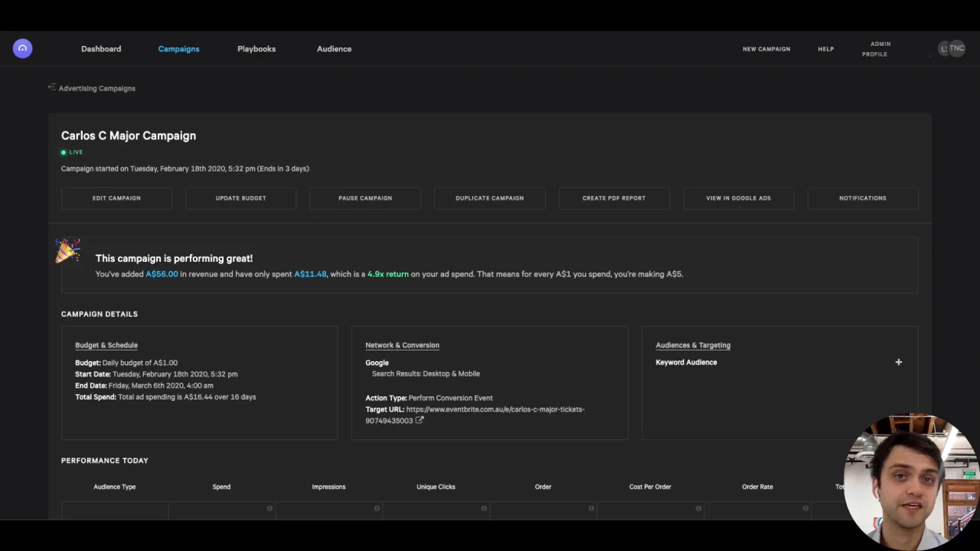Expand the Keyword Audience plus icon
The width and height of the screenshot is (980, 551).
(x=898, y=362)
